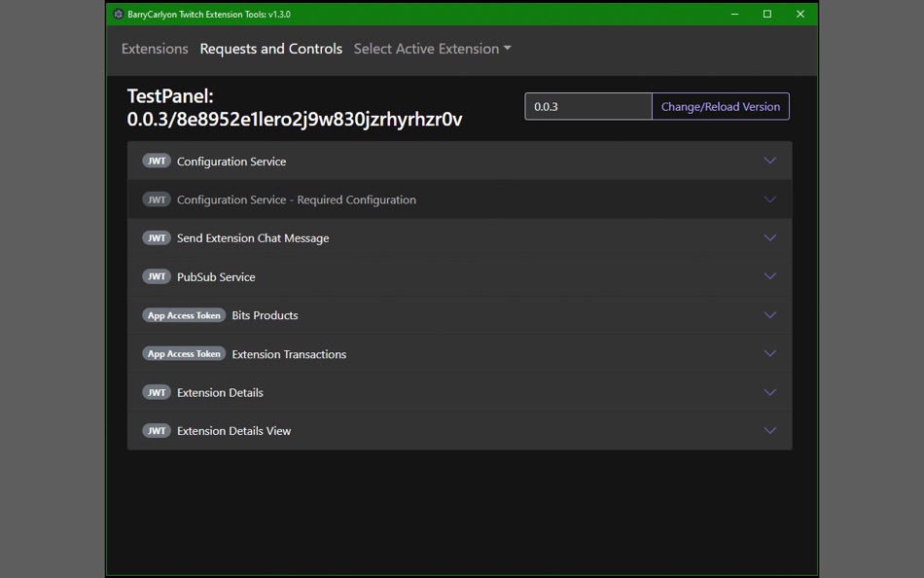Expand chevron for Extension Details

(x=769, y=392)
